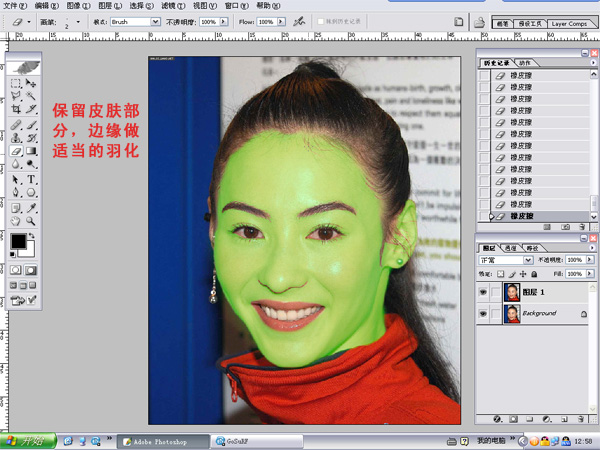Viewport: 600px width, 450px height.
Task: Click the Eraser tool in toolbox
Action: coord(16,151)
